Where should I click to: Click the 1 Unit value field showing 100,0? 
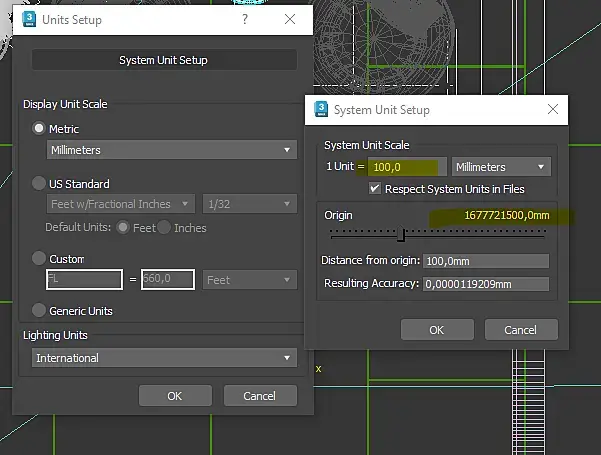pos(407,167)
